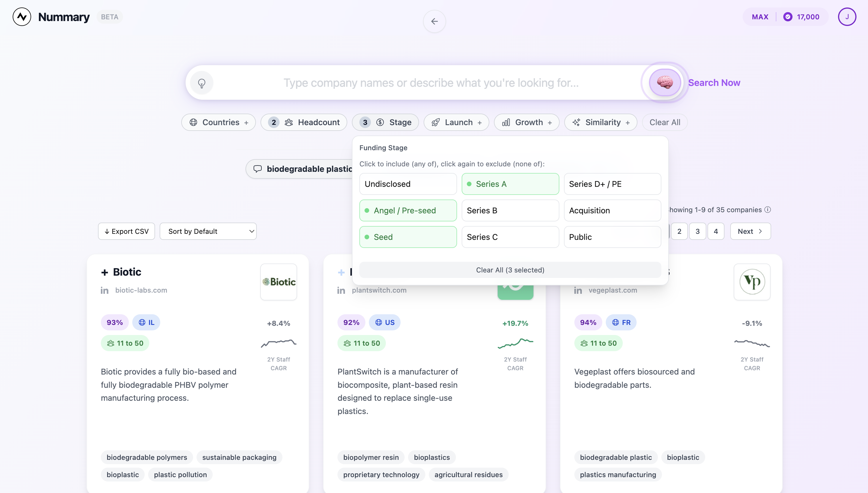
Task: Click the biopolymer resin tag
Action: click(371, 457)
